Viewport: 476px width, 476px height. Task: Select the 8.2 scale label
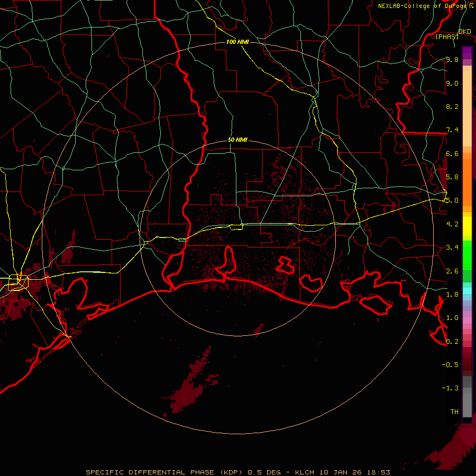coord(452,106)
